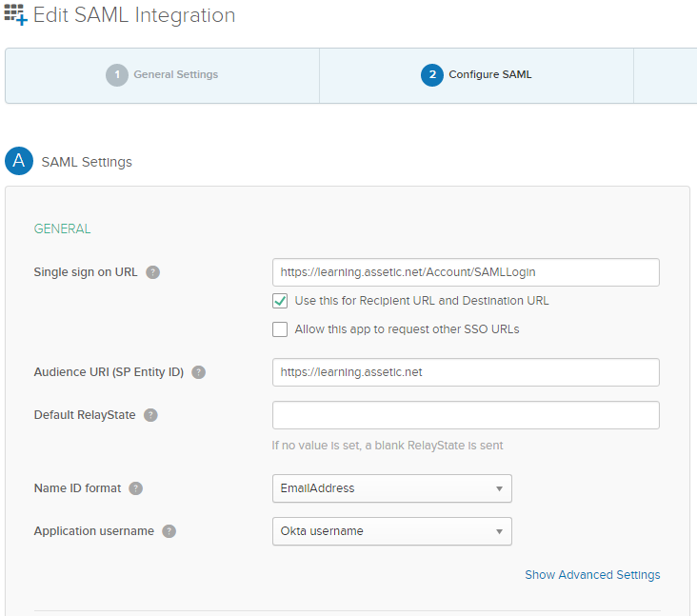This screenshot has height=616, width=697.
Task: Click the empty Default RelayState field
Action: click(466, 415)
